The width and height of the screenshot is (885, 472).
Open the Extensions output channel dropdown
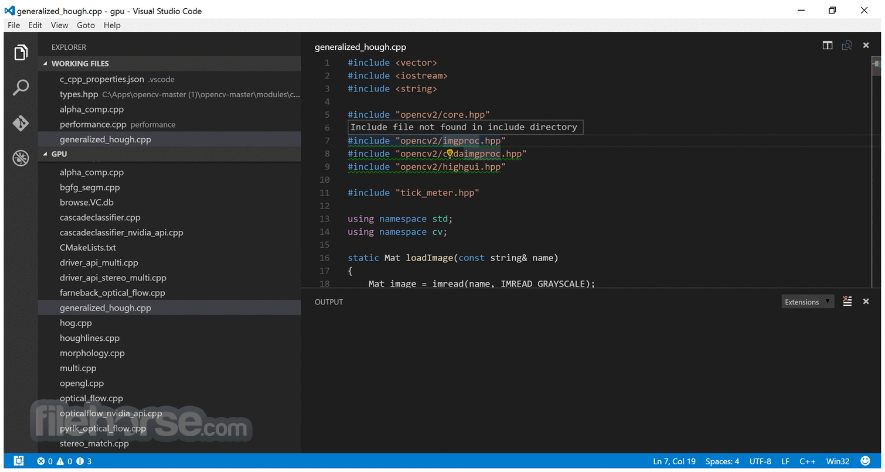click(x=808, y=301)
